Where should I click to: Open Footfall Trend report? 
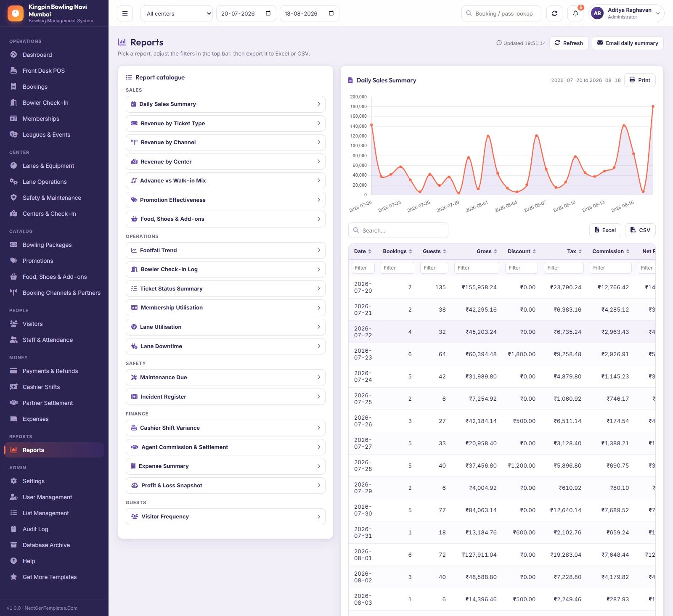pos(225,250)
